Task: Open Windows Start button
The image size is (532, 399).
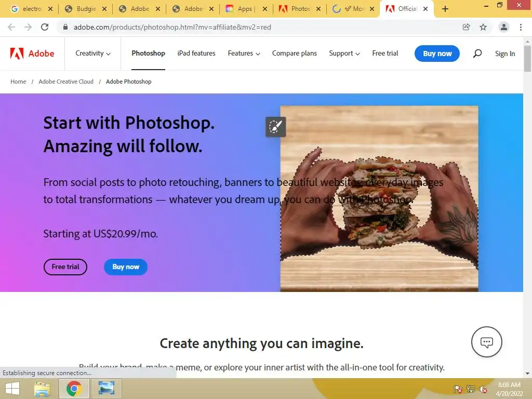Action: (12, 389)
